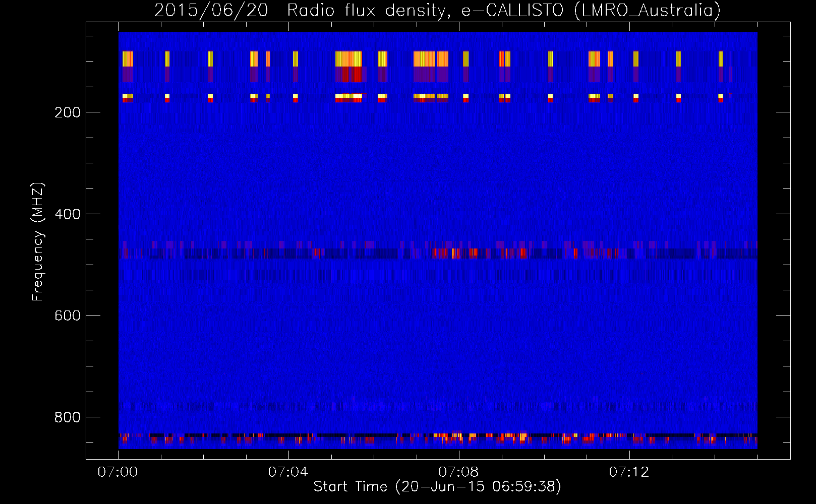Viewport: 816px width, 504px height.
Task: Click the 'Start Time (20-Jun-15 06:59:38)' label
Action: click(437, 487)
